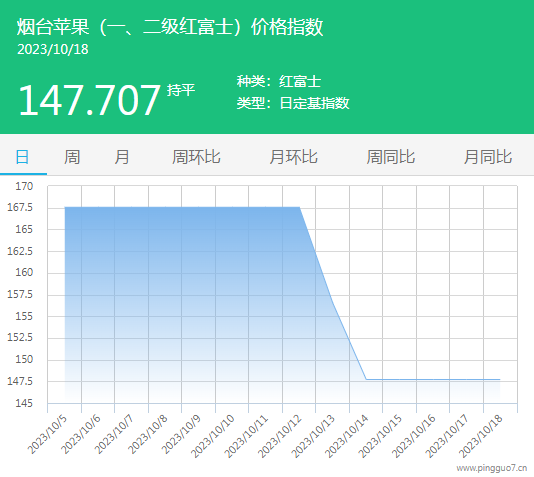
Task: Click the 2023/10/18 x-axis date label
Action: coord(481,436)
